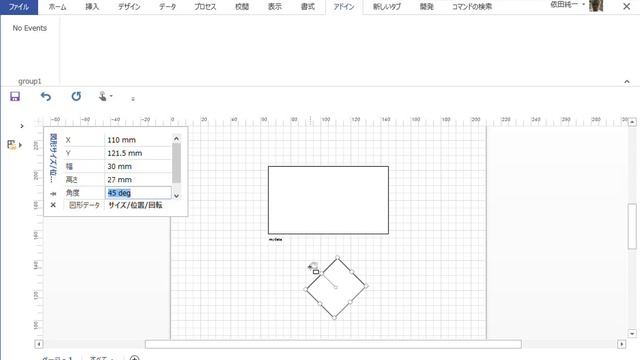Switch to the デザイン ribbon tab

point(129,7)
